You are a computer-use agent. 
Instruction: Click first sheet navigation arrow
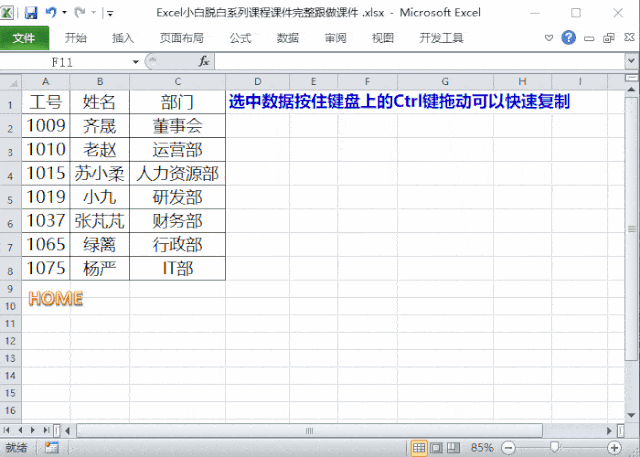(7, 430)
